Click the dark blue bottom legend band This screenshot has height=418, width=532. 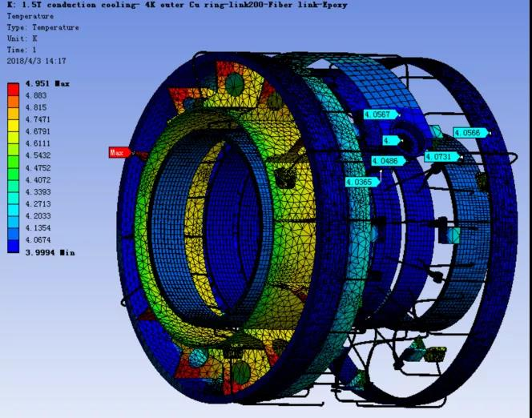point(14,247)
